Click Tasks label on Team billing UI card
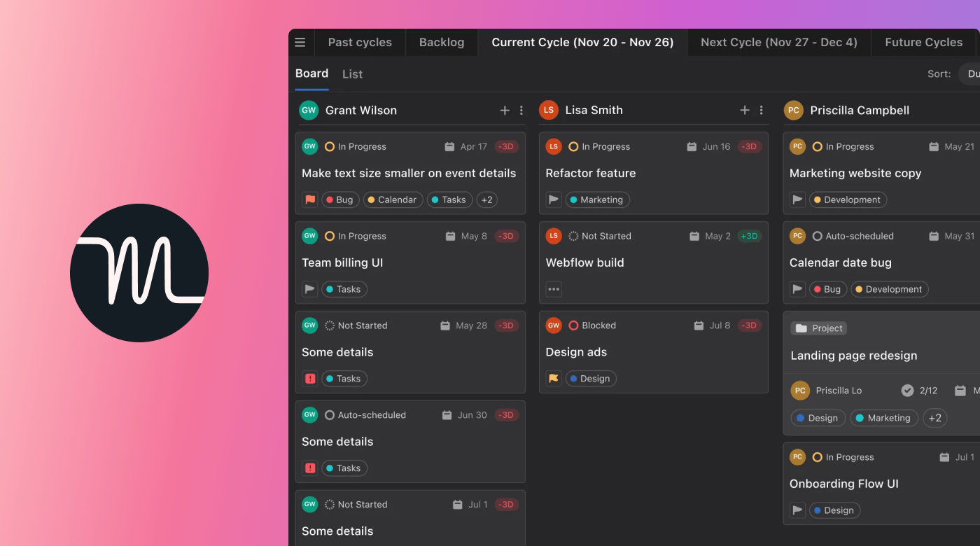 coord(344,289)
